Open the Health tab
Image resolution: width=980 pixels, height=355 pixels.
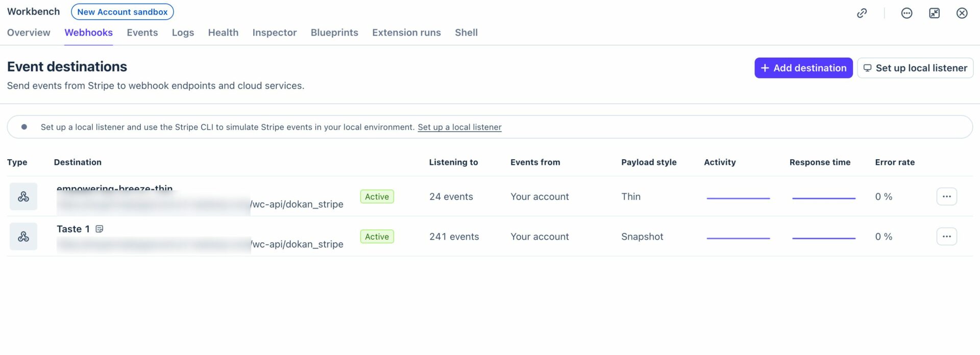[223, 33]
